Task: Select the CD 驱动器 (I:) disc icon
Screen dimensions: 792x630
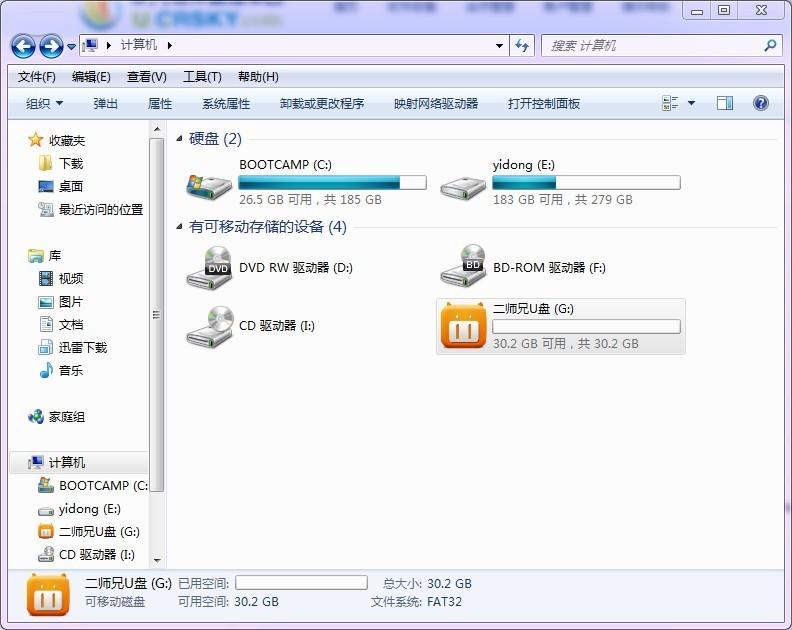Action: pos(210,326)
